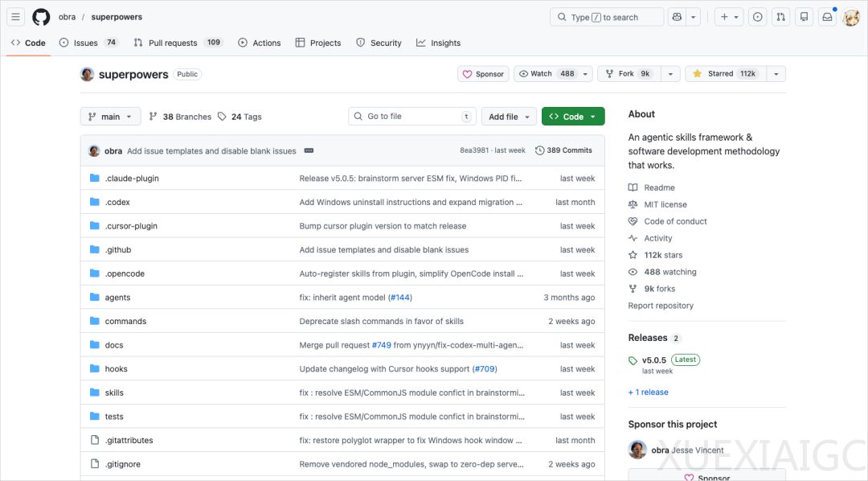Open the notifications inbox icon
This screenshot has height=481, width=868.
click(826, 17)
